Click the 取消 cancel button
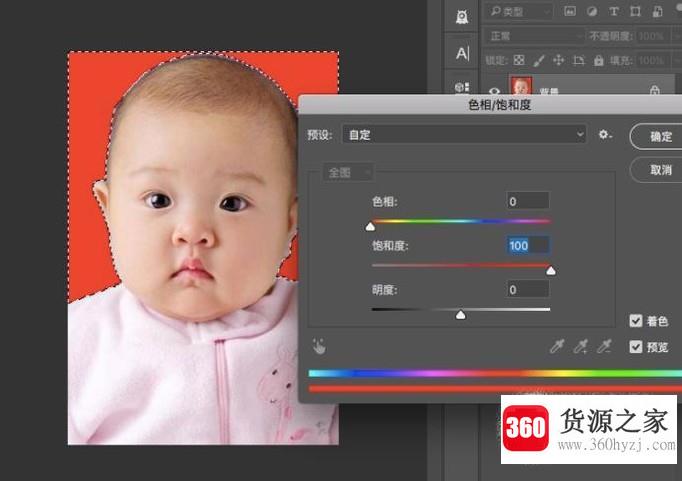 point(657,170)
